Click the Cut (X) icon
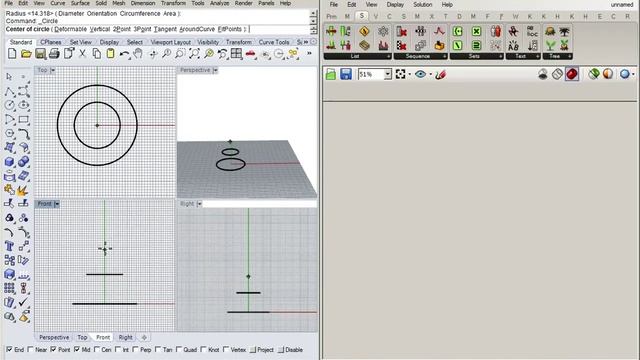Screen dimensions: 640x360 coord(82,53)
